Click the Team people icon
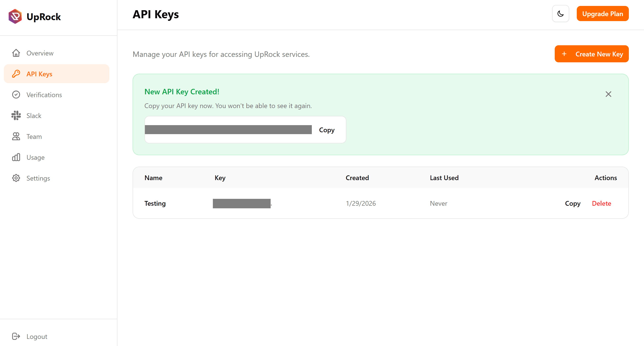The height and width of the screenshot is (346, 644). pyautogui.click(x=16, y=136)
